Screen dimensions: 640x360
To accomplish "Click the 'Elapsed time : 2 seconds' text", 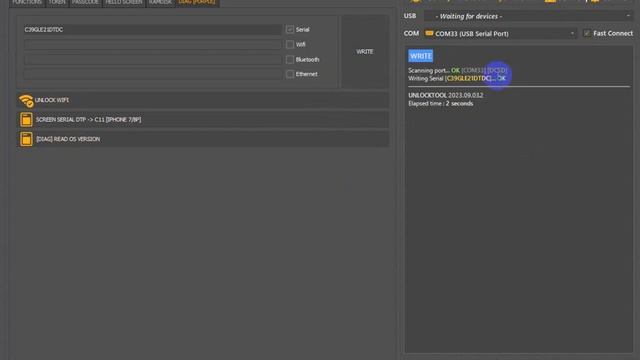I will tap(441, 104).
